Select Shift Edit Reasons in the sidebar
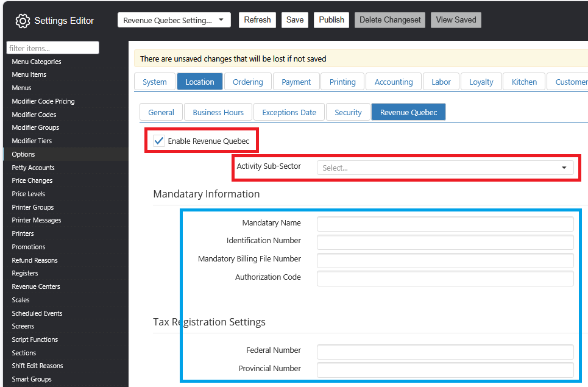 click(x=37, y=366)
